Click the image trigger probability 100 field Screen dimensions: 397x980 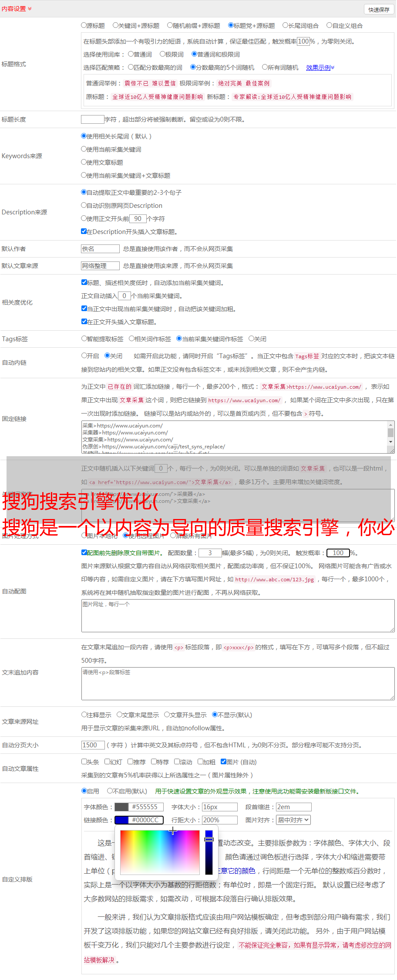[x=338, y=553]
